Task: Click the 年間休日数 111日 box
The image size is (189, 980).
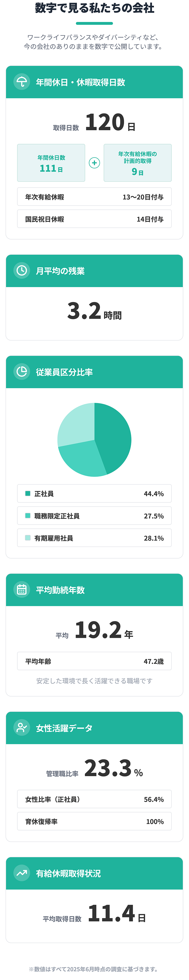Action: pos(51,163)
